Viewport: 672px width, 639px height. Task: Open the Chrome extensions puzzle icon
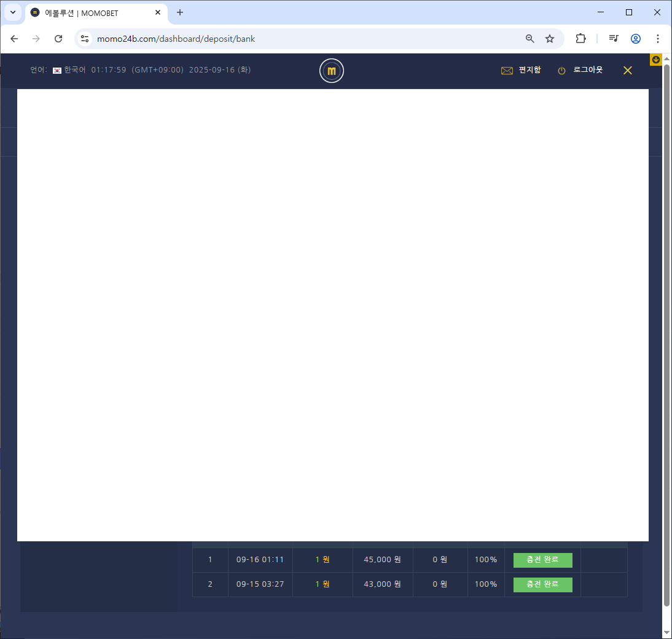580,39
